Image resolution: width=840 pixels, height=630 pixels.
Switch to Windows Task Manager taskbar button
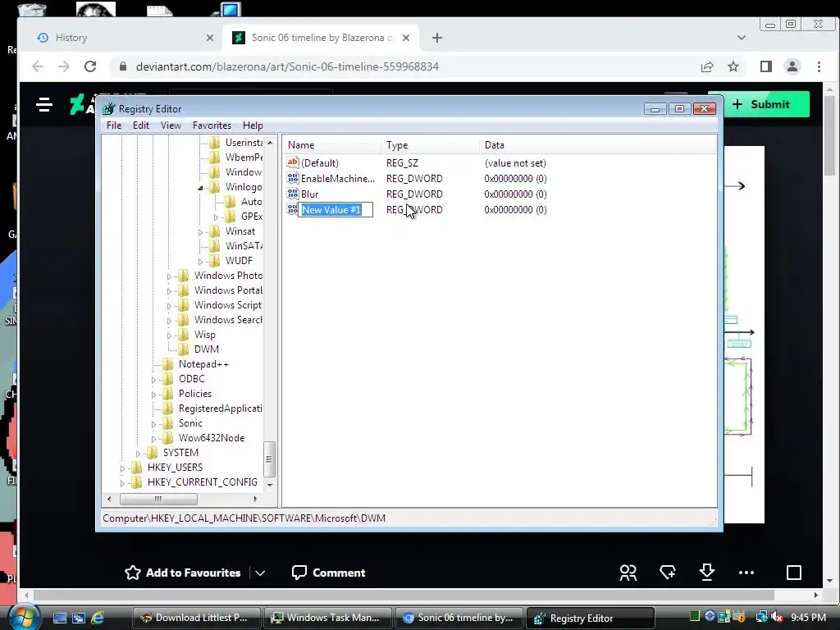326,618
